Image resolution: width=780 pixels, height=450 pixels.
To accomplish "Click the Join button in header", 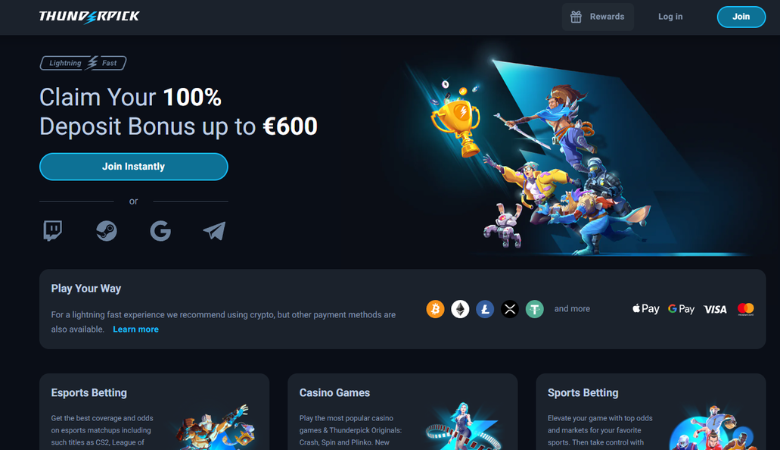I will pyautogui.click(x=741, y=17).
